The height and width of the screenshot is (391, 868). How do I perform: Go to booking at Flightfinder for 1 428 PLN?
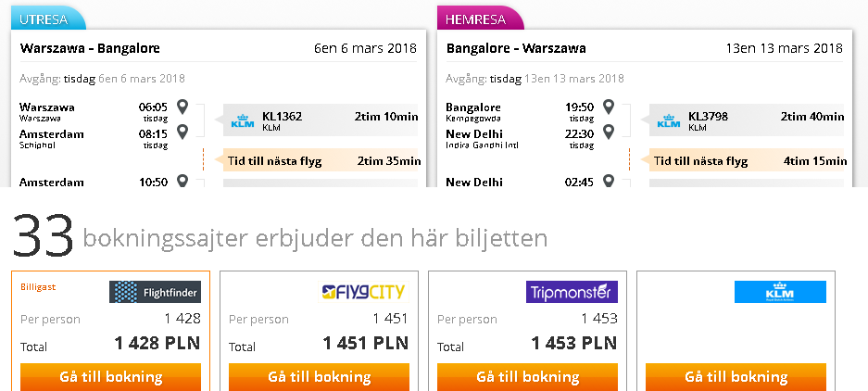click(111, 377)
